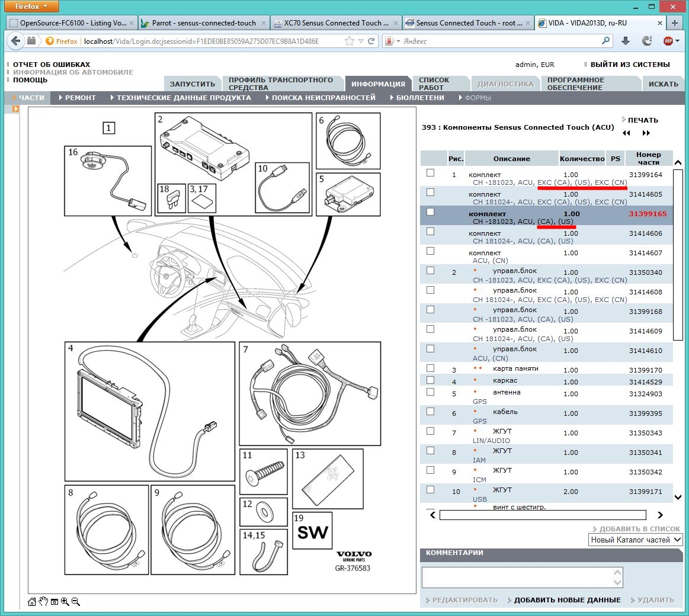Viewport: 689px width, 616px height.
Task: Close the OpenSource-FC6100 tab
Action: click(x=132, y=23)
